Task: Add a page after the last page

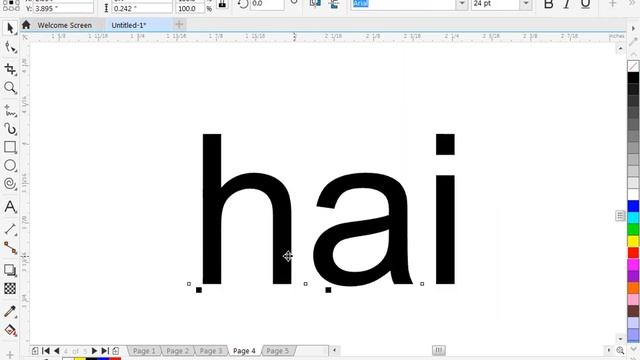Action: coord(116,351)
